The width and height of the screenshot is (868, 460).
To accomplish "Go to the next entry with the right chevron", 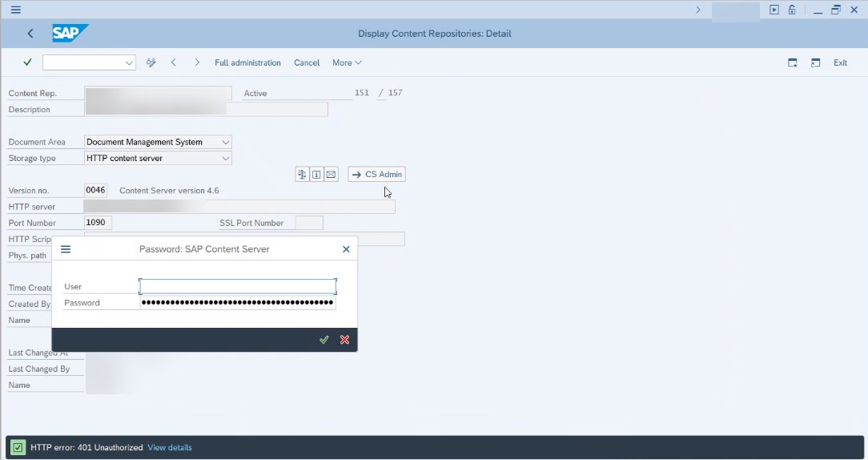I will point(196,63).
